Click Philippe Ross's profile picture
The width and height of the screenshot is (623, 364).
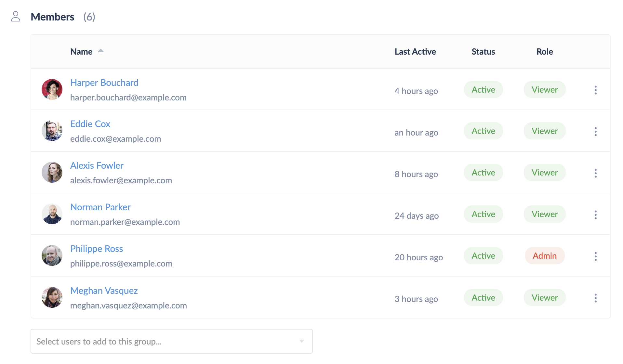pyautogui.click(x=52, y=256)
